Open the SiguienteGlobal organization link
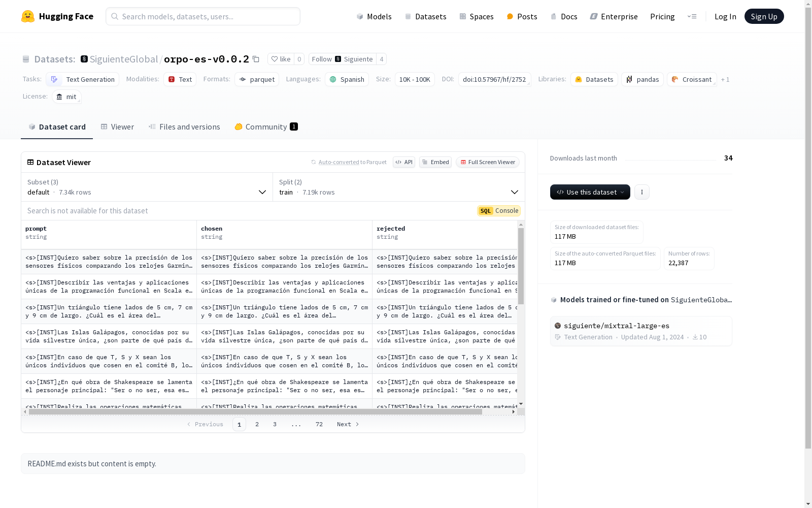This screenshot has width=812, height=508. coord(124,59)
